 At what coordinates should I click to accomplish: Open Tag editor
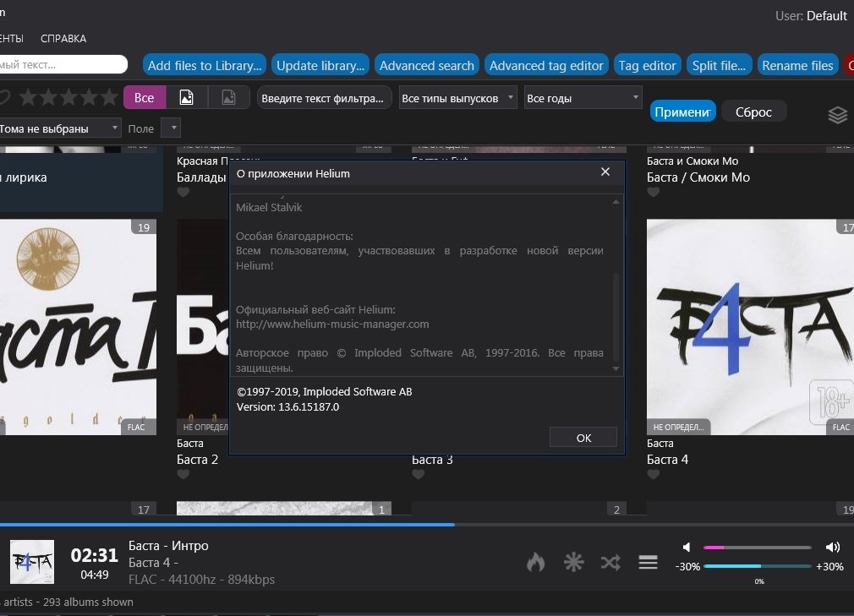click(x=647, y=65)
